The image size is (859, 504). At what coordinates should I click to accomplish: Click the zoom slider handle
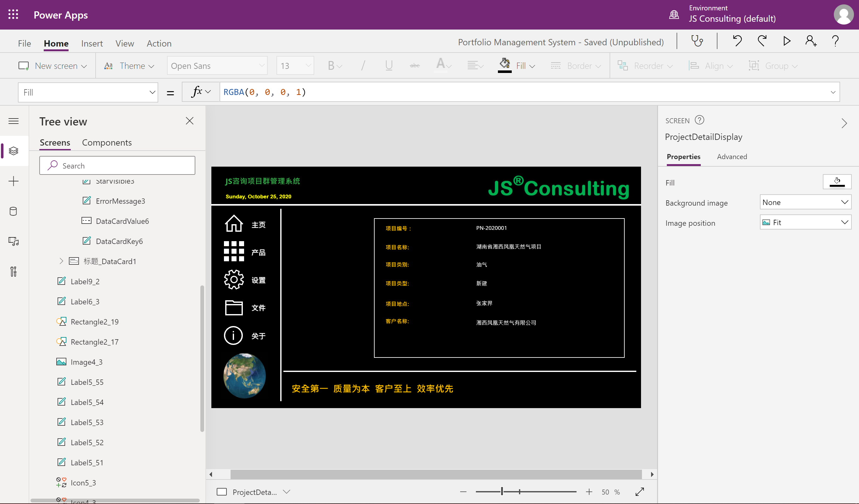coord(502,491)
